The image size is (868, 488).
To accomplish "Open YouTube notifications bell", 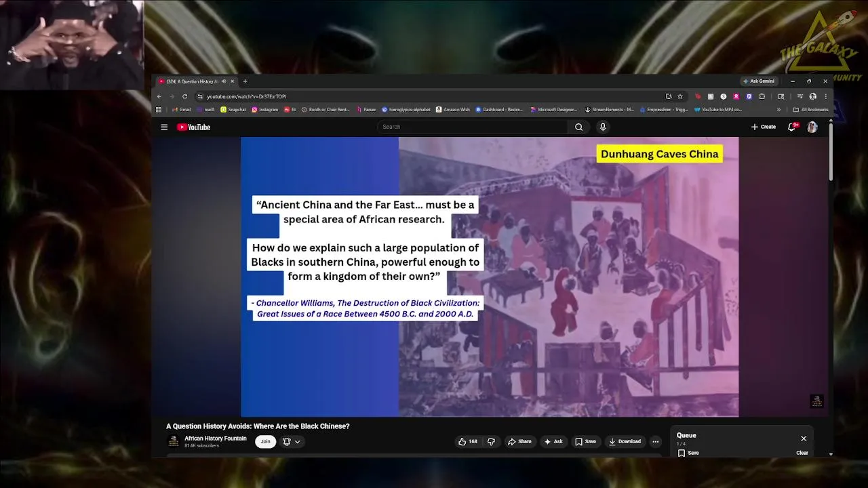I will [x=791, y=127].
